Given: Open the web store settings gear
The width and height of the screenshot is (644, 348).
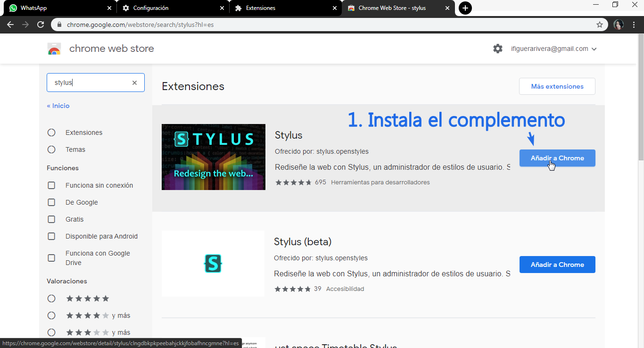Looking at the screenshot, I should point(498,49).
